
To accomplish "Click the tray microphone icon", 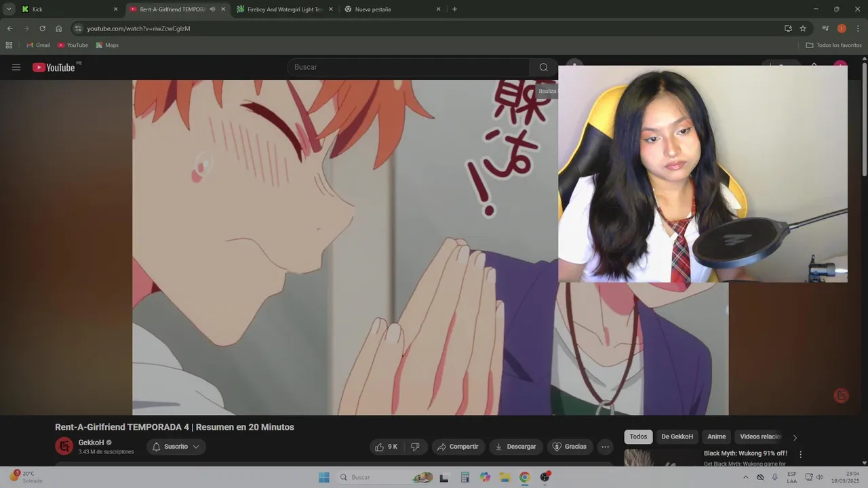I will click(775, 477).
